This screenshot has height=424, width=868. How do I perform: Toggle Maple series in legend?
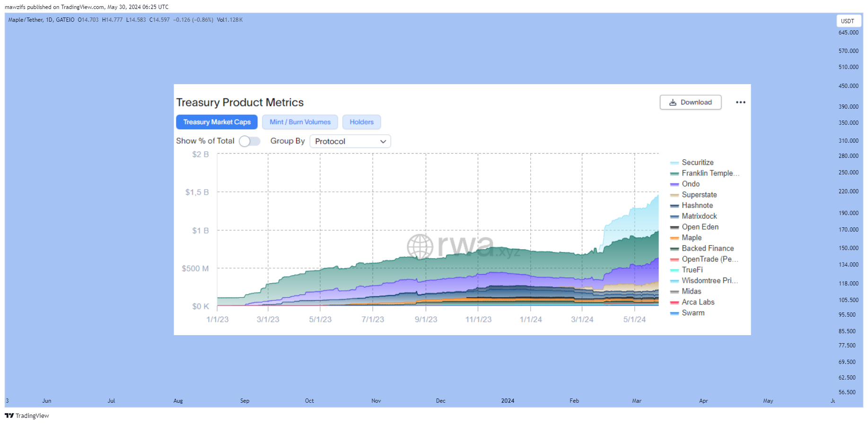[x=686, y=238]
